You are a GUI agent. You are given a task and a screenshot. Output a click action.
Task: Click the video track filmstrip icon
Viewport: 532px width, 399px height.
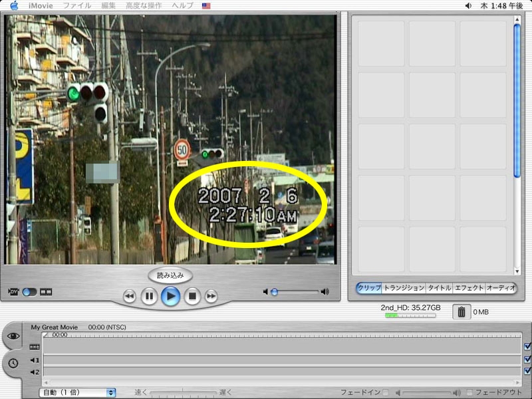(35, 346)
